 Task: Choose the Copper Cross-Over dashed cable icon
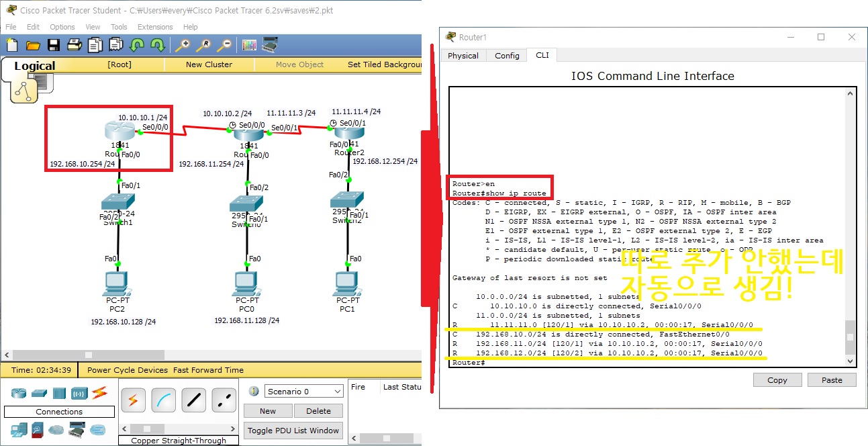[x=224, y=400]
